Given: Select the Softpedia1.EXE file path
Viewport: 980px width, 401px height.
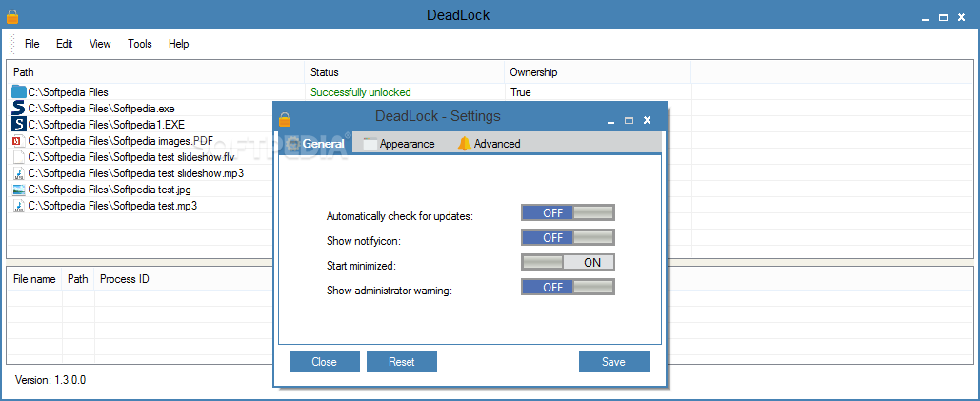Looking at the screenshot, I should pos(107,124).
